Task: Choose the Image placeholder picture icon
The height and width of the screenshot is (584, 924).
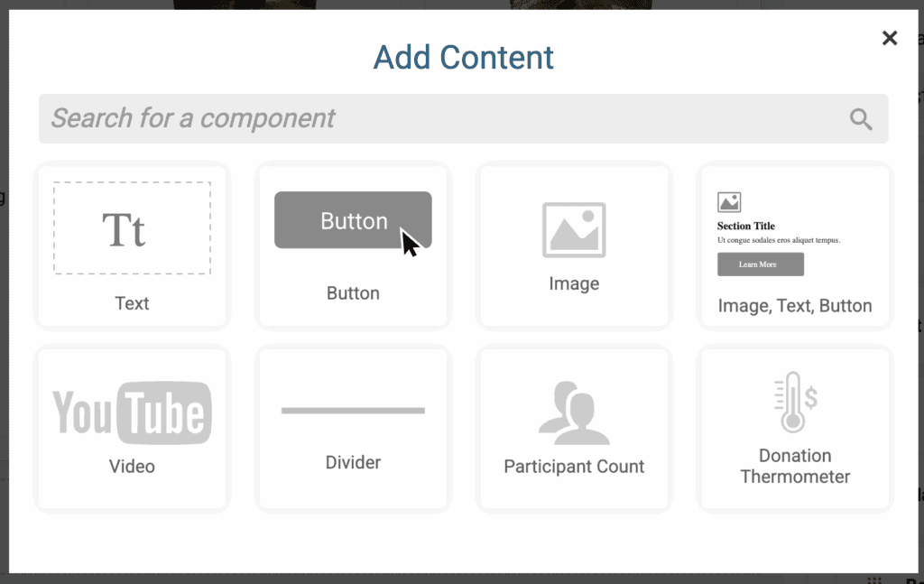Action: tap(574, 230)
